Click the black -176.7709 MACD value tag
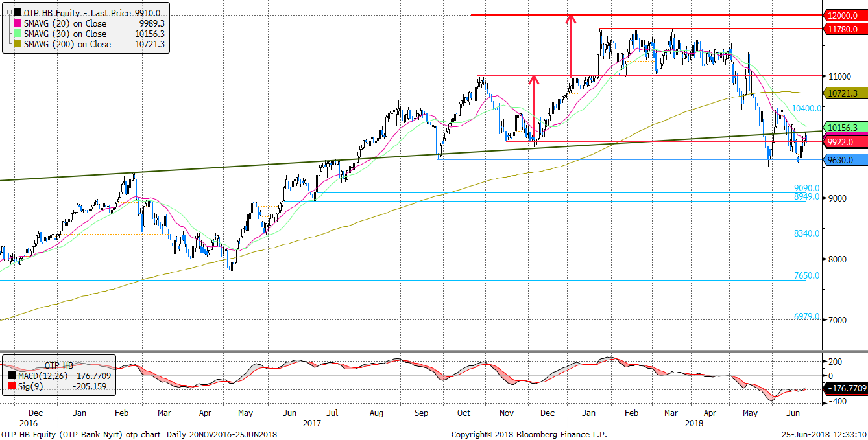 tap(845, 389)
